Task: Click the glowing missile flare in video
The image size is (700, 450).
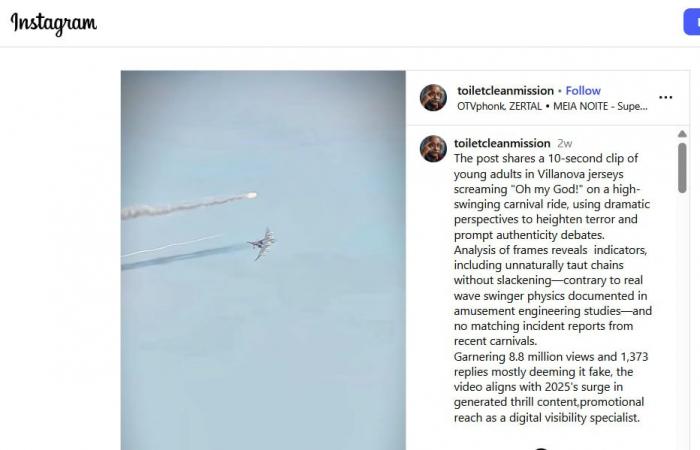Action: 252,196
